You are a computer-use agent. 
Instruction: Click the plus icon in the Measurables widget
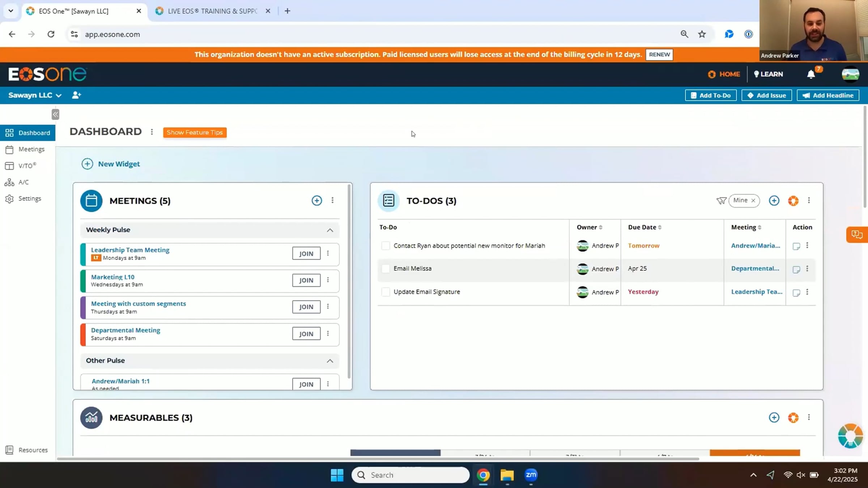(774, 418)
